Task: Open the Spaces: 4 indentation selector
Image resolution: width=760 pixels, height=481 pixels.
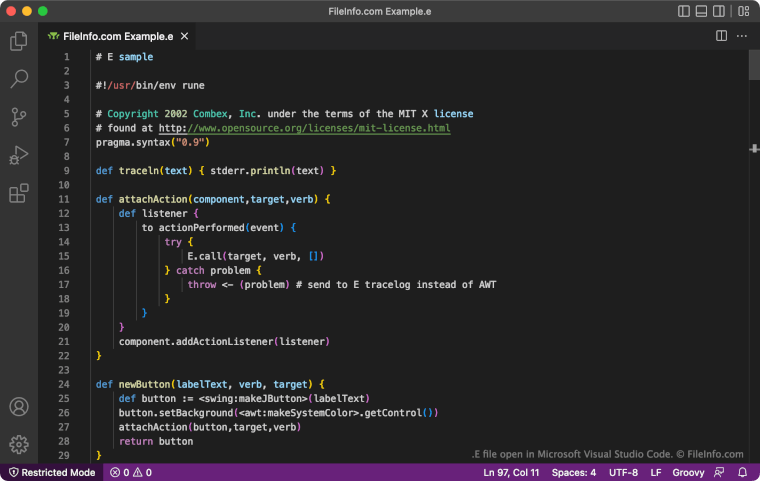Action: pyautogui.click(x=574, y=472)
